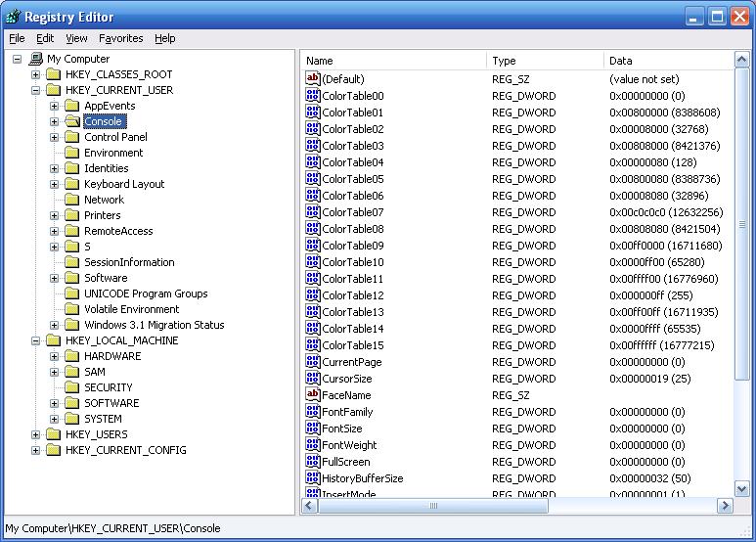This screenshot has height=542, width=756.
Task: Select the Identities key
Action: click(x=107, y=168)
